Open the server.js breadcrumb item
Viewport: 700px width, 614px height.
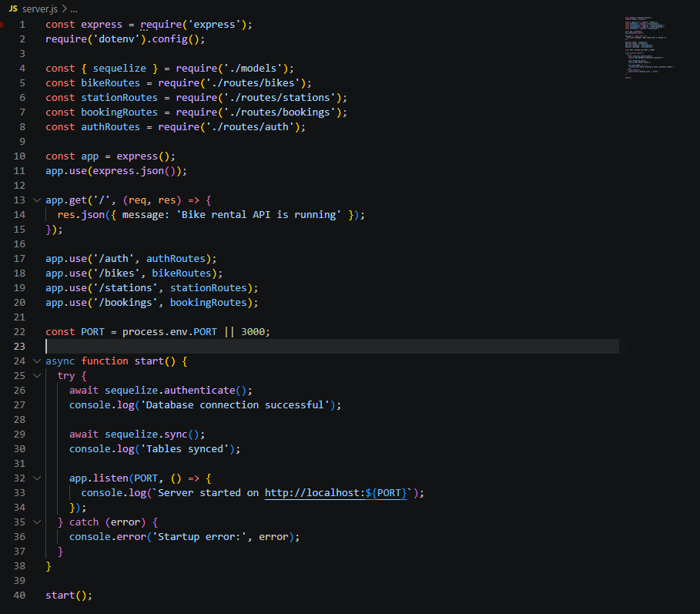[39, 8]
